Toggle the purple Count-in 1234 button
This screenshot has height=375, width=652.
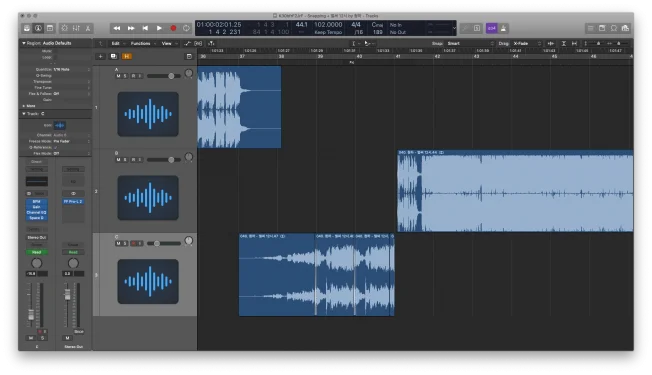click(491, 28)
